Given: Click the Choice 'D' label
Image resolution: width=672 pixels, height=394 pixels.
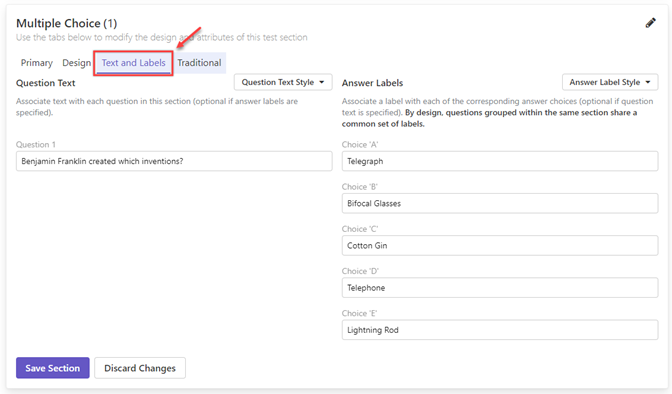Looking at the screenshot, I should (360, 271).
